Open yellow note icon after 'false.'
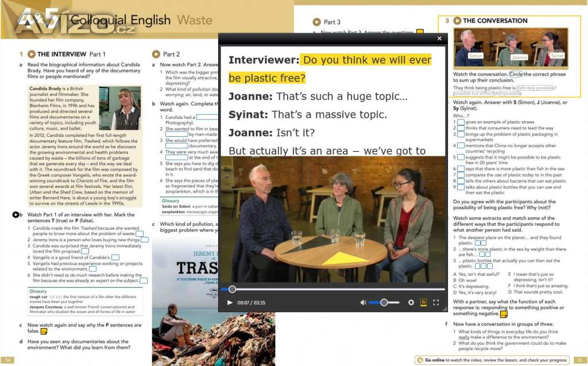The image size is (588, 366). pos(44,332)
